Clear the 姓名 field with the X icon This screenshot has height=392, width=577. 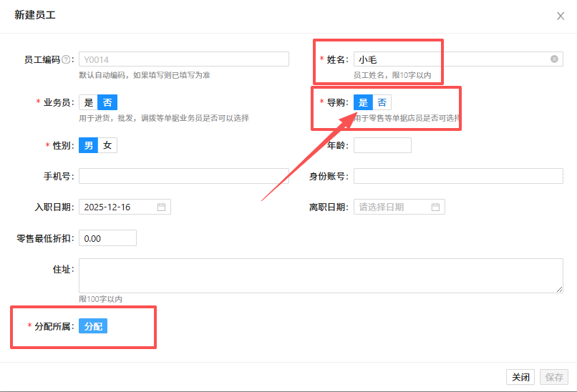[554, 59]
